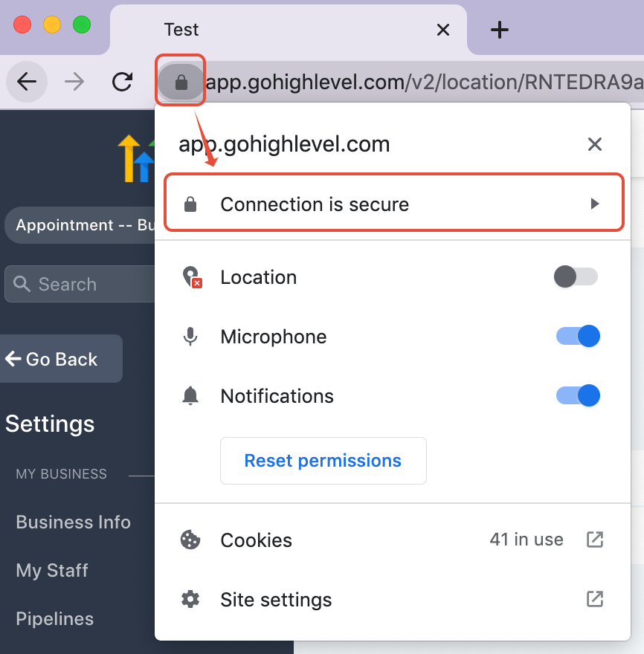Click the Site settings gear icon

190,599
